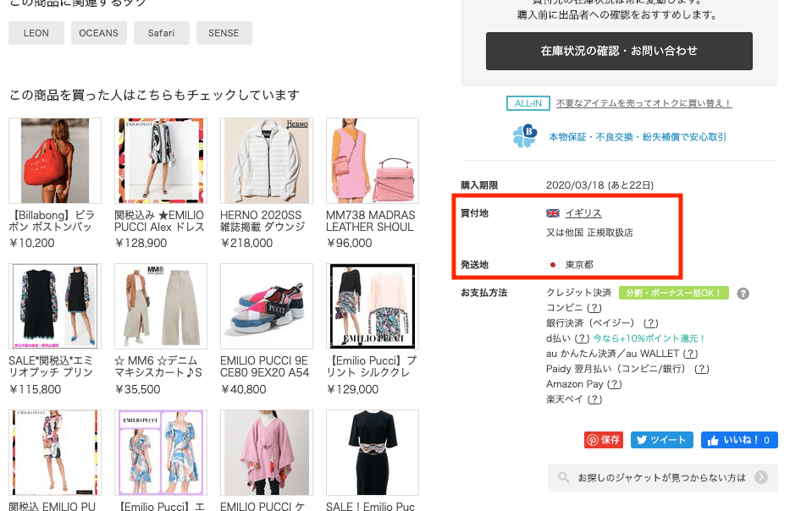Open the Amazon Pay help (?) link
The width and height of the screenshot is (812, 511).
point(614,384)
